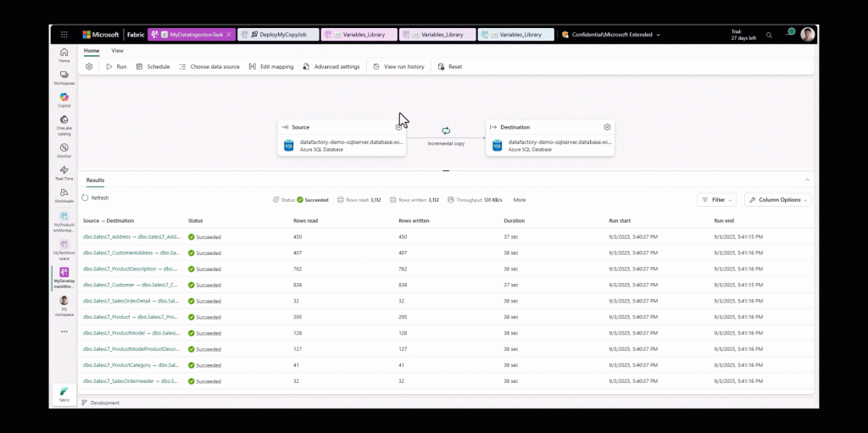This screenshot has height=433, width=868.
Task: Click the copy job settings gear in toolbar
Action: [x=89, y=66]
